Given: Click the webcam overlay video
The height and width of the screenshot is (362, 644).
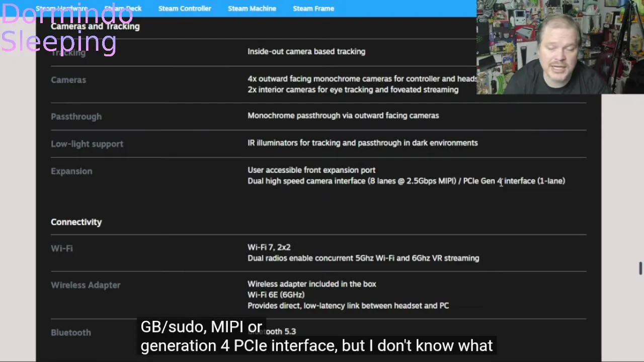Looking at the screenshot, I should 560,47.
